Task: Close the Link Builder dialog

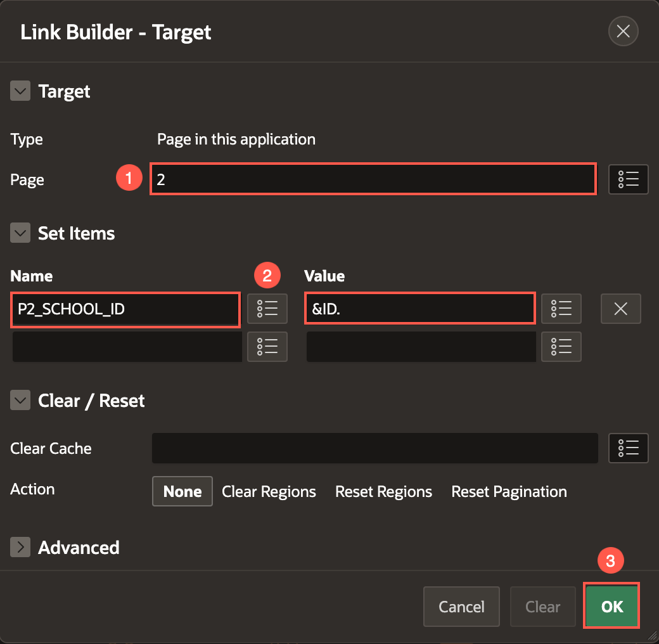Action: pos(622,32)
